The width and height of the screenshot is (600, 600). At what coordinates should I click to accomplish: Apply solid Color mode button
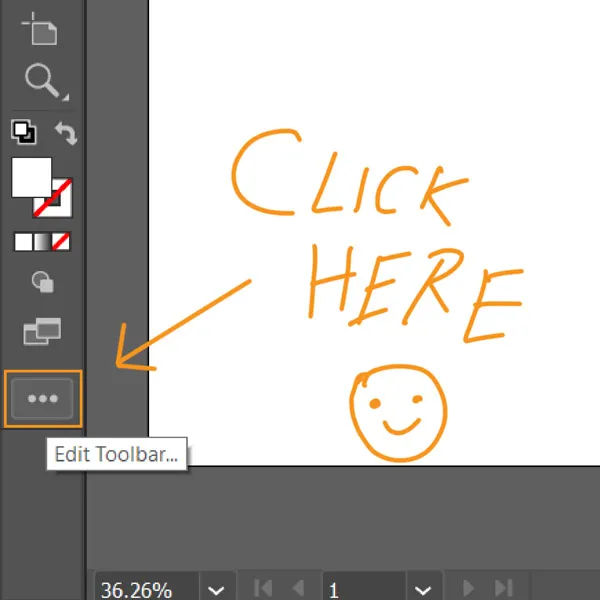pyautogui.click(x=23, y=242)
